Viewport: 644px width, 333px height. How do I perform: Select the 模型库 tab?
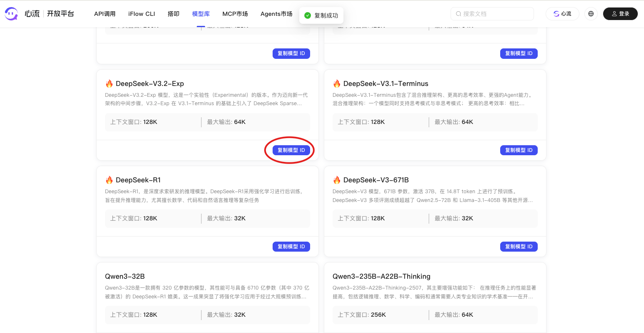coord(201,14)
